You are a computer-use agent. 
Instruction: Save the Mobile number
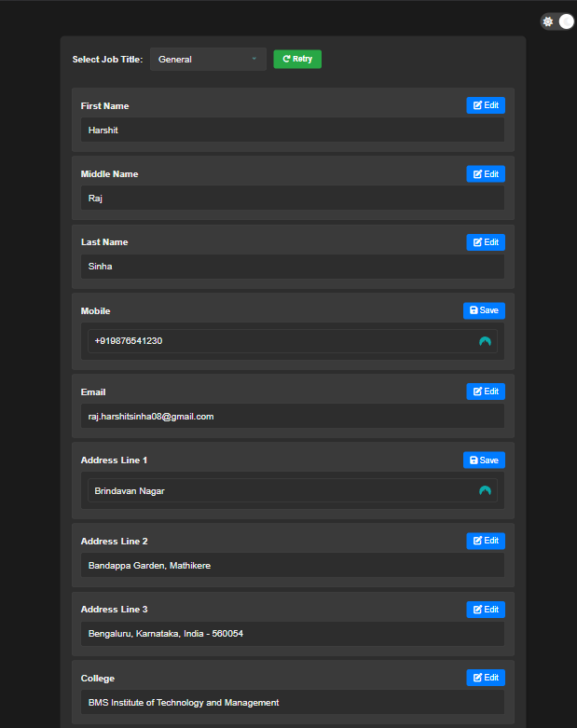[x=484, y=310]
